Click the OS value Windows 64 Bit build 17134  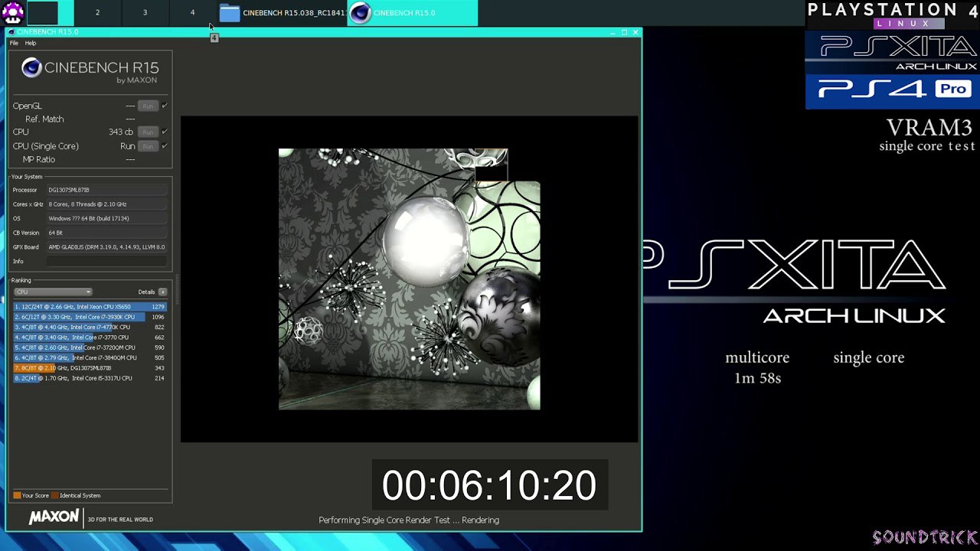[106, 219]
